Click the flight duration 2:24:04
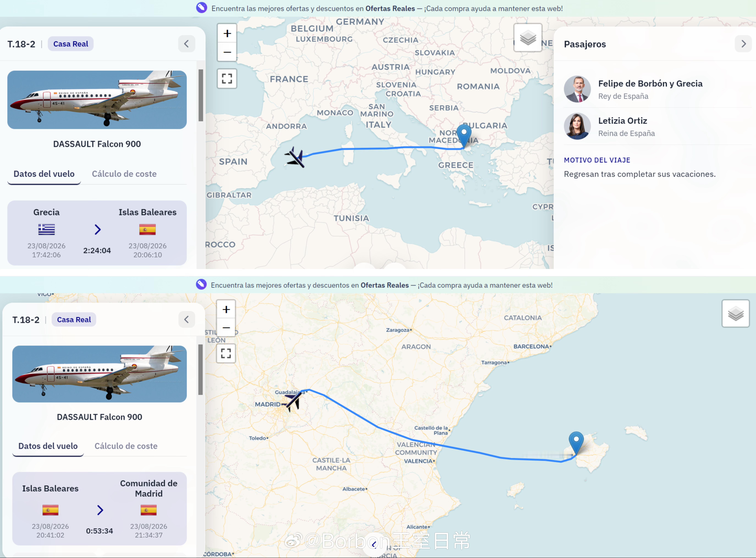Image resolution: width=756 pixels, height=558 pixels. pyautogui.click(x=97, y=250)
